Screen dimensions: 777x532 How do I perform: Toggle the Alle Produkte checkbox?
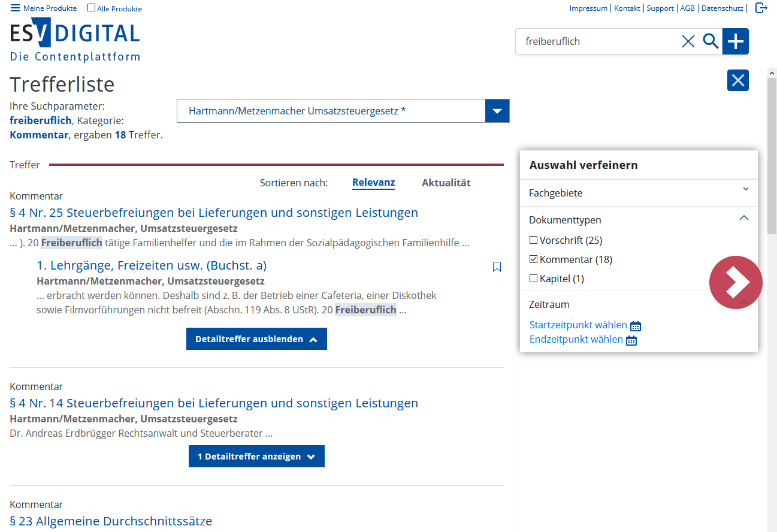tap(91, 8)
